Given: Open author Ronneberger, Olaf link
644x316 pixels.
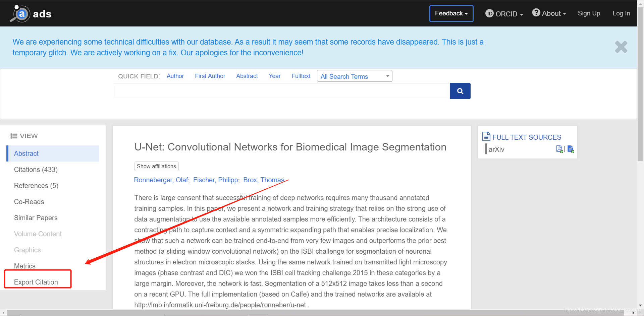Looking at the screenshot, I should [x=161, y=180].
